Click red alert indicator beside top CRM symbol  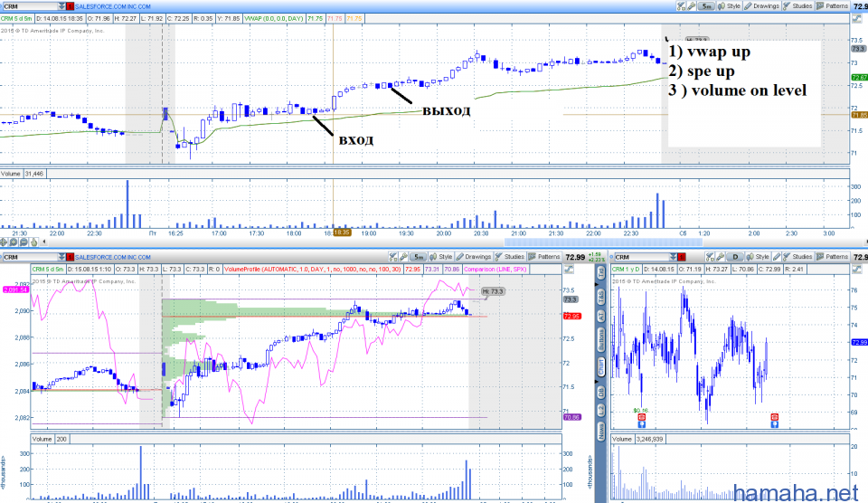click(x=70, y=6)
